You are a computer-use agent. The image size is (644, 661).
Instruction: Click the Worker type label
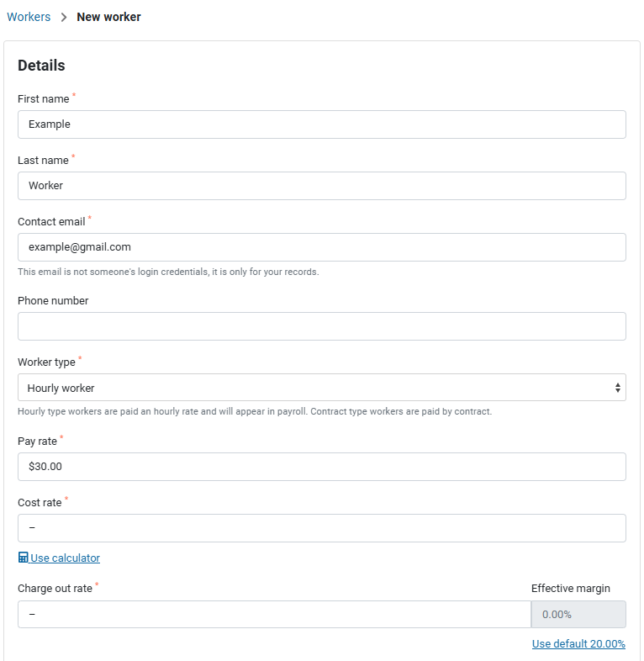pyautogui.click(x=46, y=362)
